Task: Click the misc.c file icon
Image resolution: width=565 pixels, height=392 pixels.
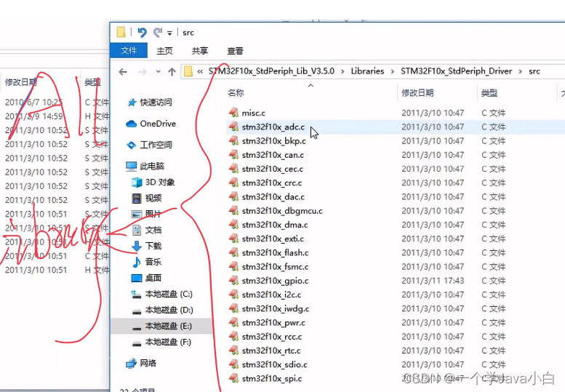Action: point(233,113)
